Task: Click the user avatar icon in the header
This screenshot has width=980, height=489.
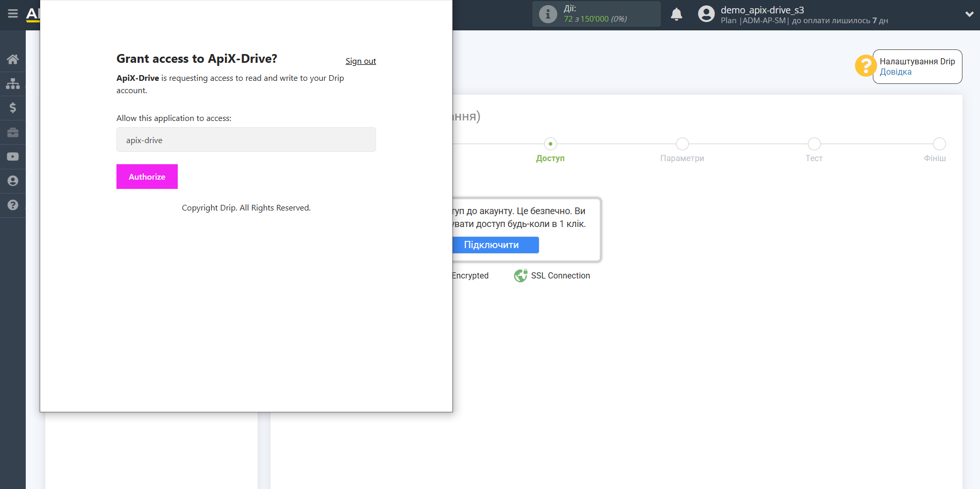Action: pos(706,14)
